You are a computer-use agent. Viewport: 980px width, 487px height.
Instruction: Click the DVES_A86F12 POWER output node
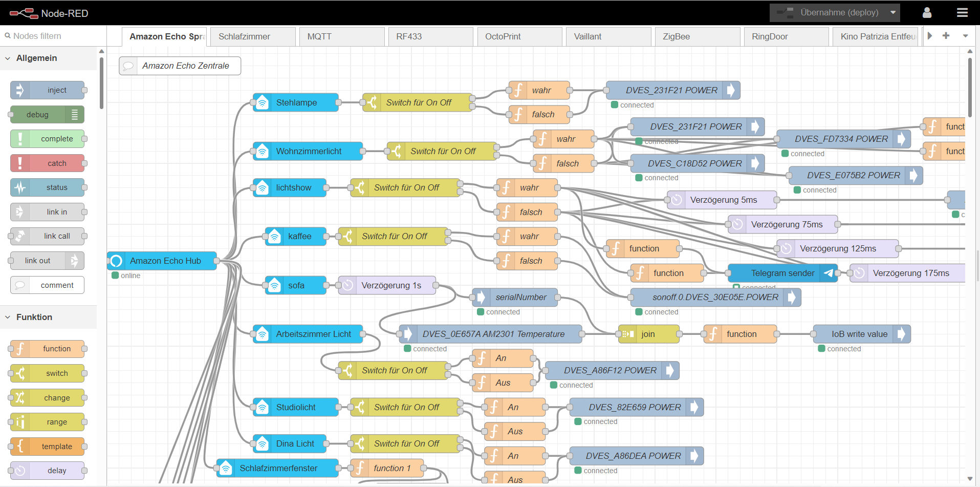[x=612, y=370]
